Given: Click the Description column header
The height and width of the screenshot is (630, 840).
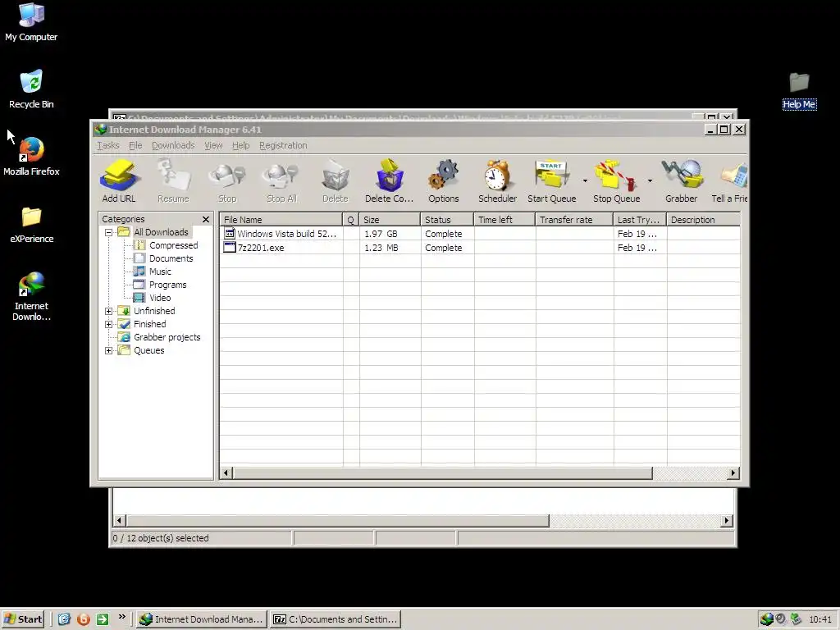Looking at the screenshot, I should click(x=703, y=220).
